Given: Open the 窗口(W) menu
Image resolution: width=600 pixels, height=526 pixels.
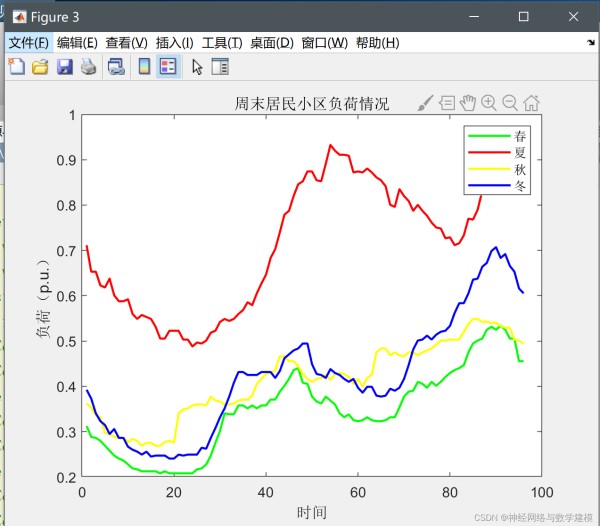Looking at the screenshot, I should [x=324, y=42].
